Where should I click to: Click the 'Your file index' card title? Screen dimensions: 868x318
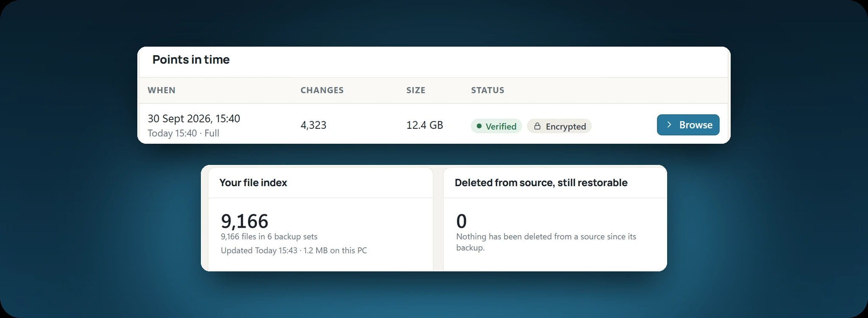(x=253, y=183)
